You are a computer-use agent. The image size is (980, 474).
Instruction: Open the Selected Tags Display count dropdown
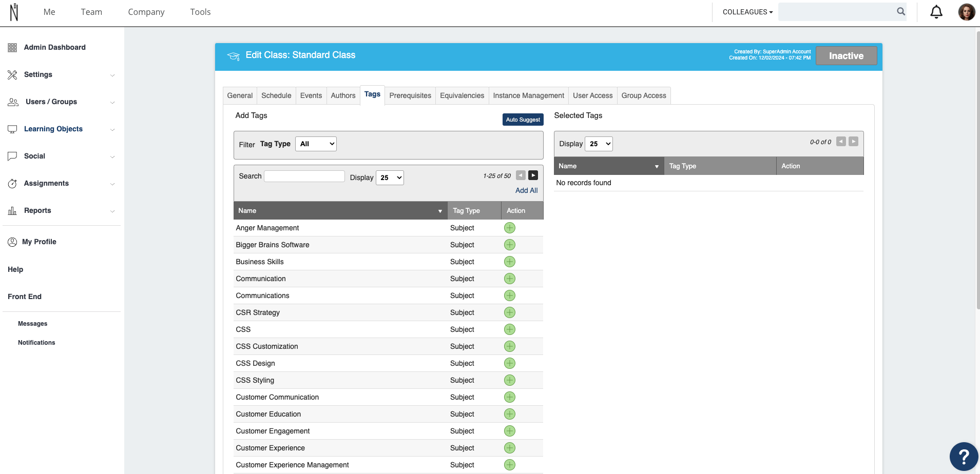coord(599,144)
